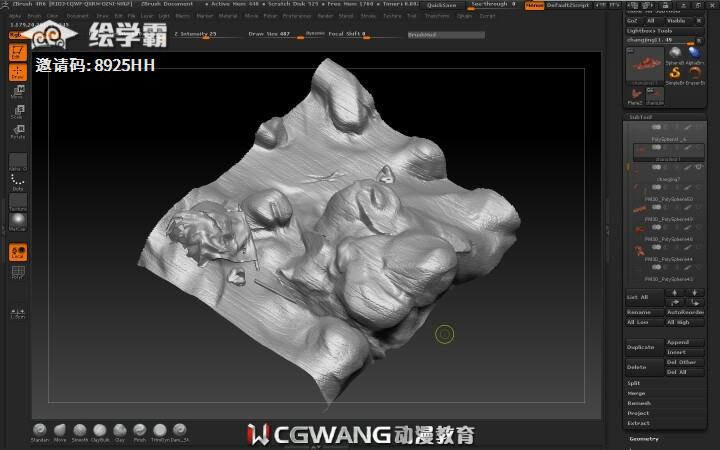Select the Edit mode button
Viewport: 720px width, 450px height.
pyautogui.click(x=18, y=52)
